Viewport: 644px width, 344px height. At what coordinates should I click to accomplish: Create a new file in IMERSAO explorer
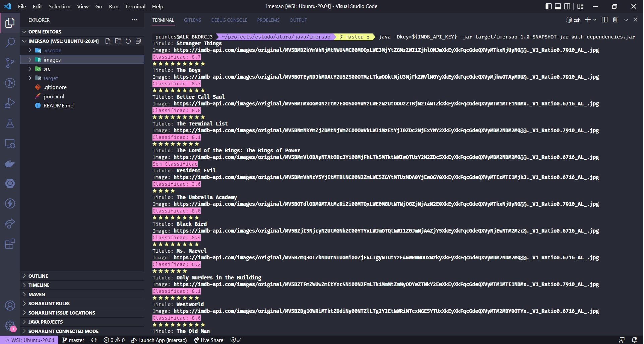point(108,41)
